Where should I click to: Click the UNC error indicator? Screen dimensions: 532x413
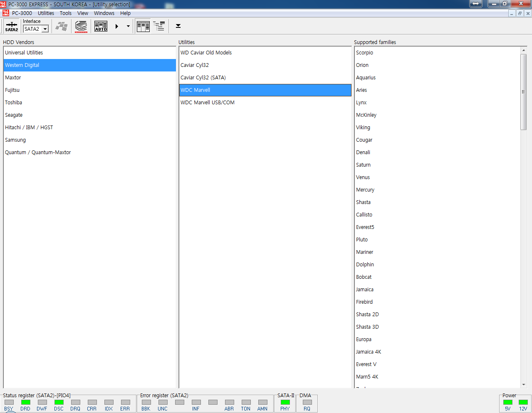coord(163,402)
